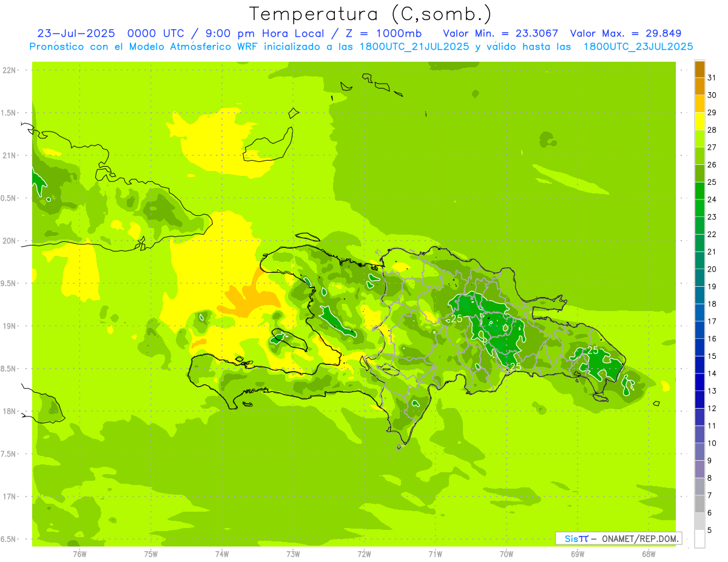Click the 'Valor Max. = 29.849' text
Screen dimensions: 728x562
coord(627,33)
